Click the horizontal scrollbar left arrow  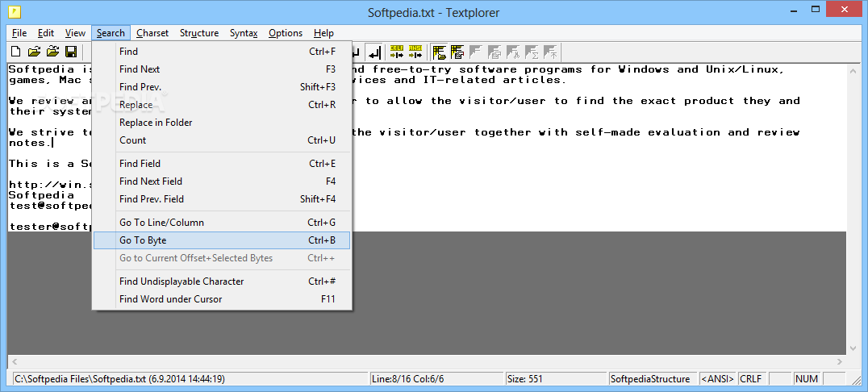pyautogui.click(x=15, y=362)
